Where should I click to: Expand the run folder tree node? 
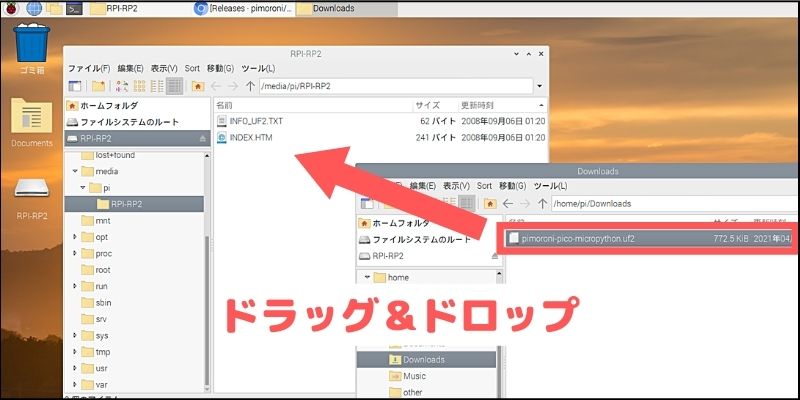[x=74, y=286]
